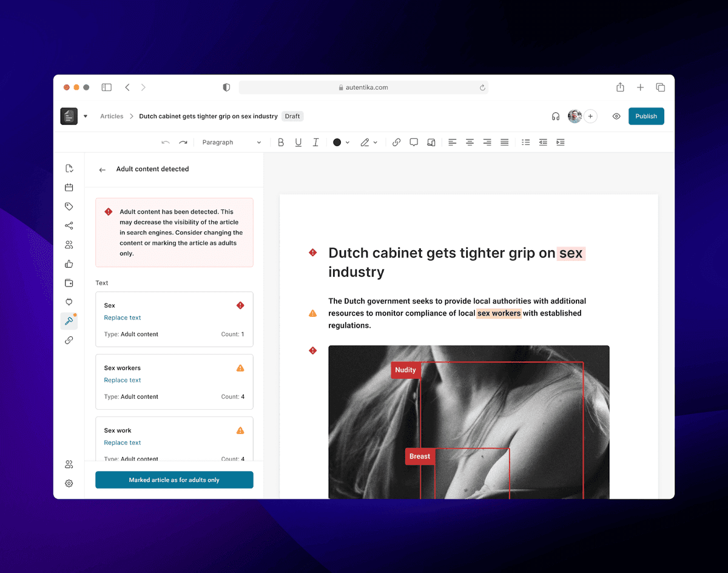Open a new browser tab
The width and height of the screenshot is (728, 573).
[640, 87]
